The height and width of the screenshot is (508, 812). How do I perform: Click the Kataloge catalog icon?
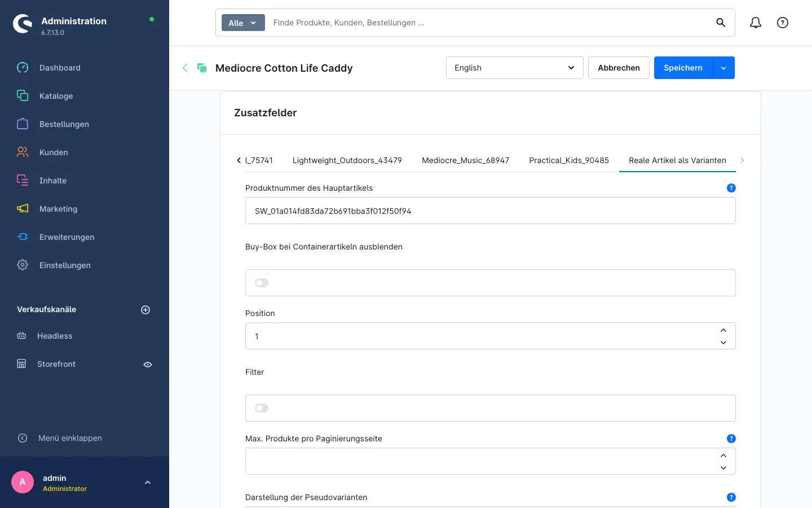(23, 96)
